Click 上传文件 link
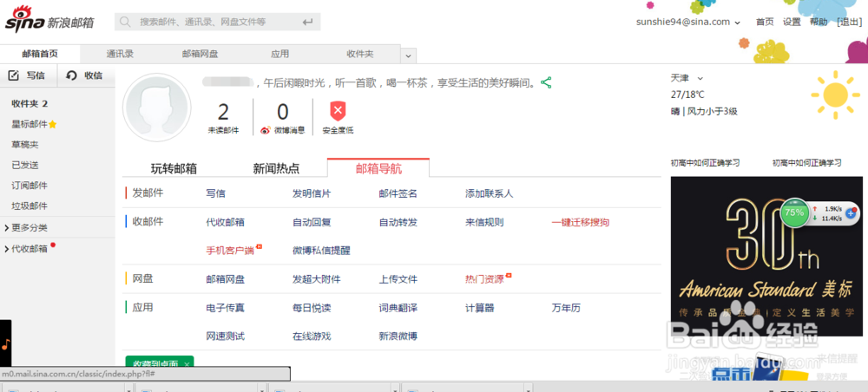Image resolution: width=868 pixels, height=392 pixels. pos(398,280)
